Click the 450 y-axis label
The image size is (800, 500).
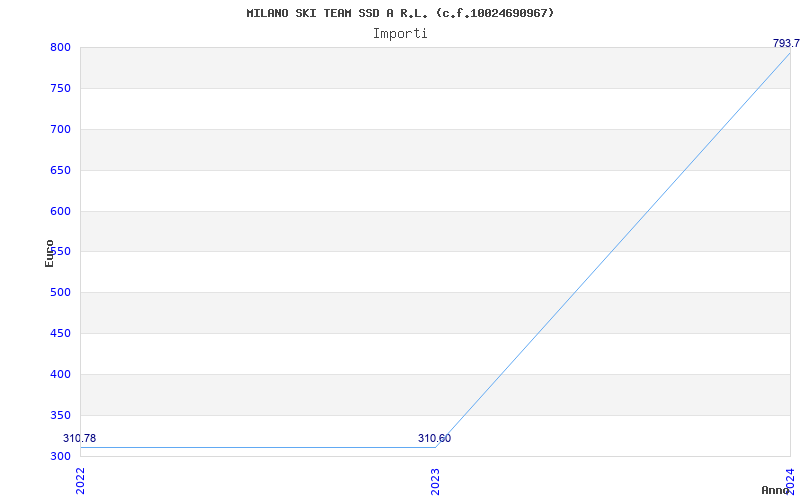tap(60, 333)
